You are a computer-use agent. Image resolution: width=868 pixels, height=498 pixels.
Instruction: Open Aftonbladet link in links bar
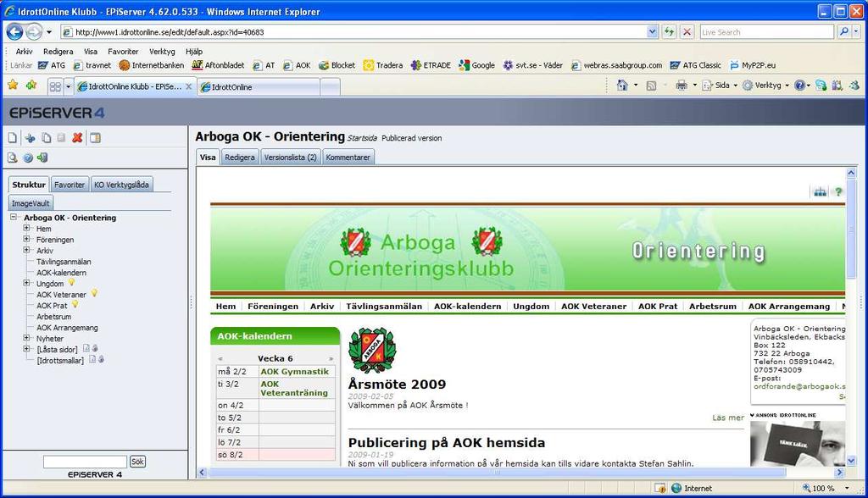point(218,64)
